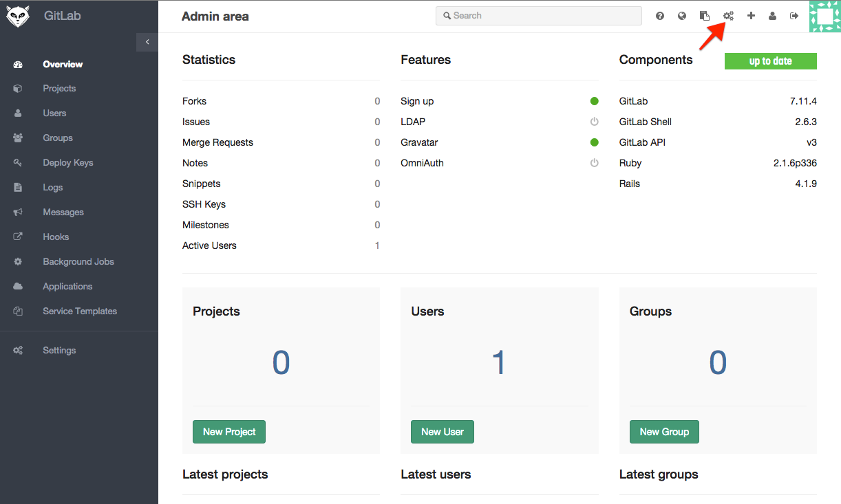Select Applications in the sidebar
Screen dimensions: 841x504
[x=67, y=286]
